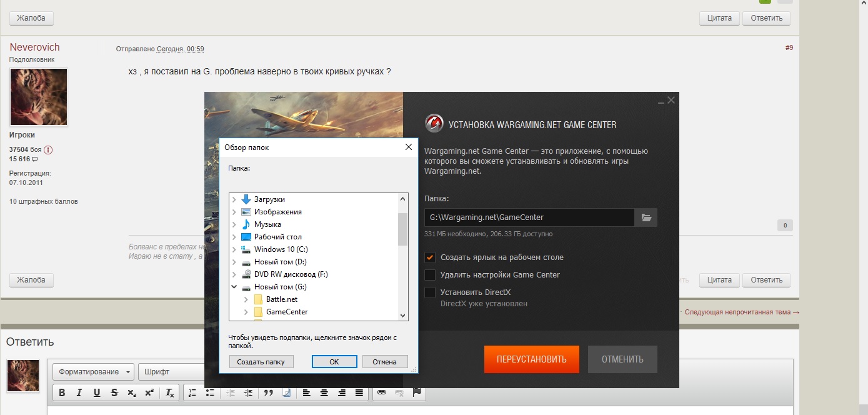The height and width of the screenshot is (415, 868).
Task: Remove link with unlink icon
Action: point(399,392)
